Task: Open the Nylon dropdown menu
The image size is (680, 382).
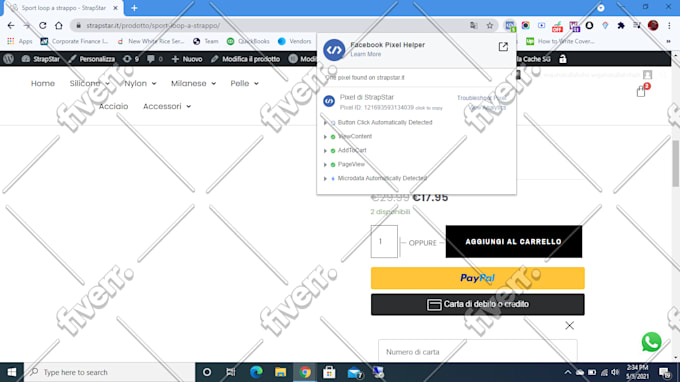Action: tap(140, 83)
